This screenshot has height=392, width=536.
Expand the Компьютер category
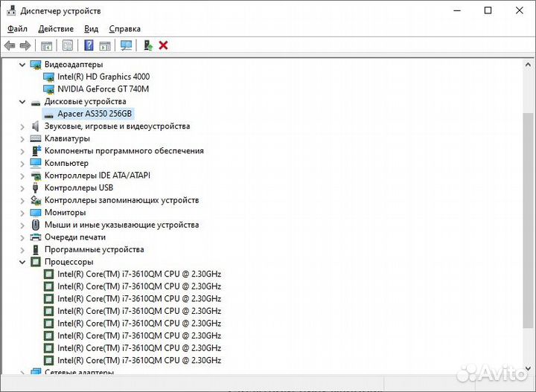point(22,164)
